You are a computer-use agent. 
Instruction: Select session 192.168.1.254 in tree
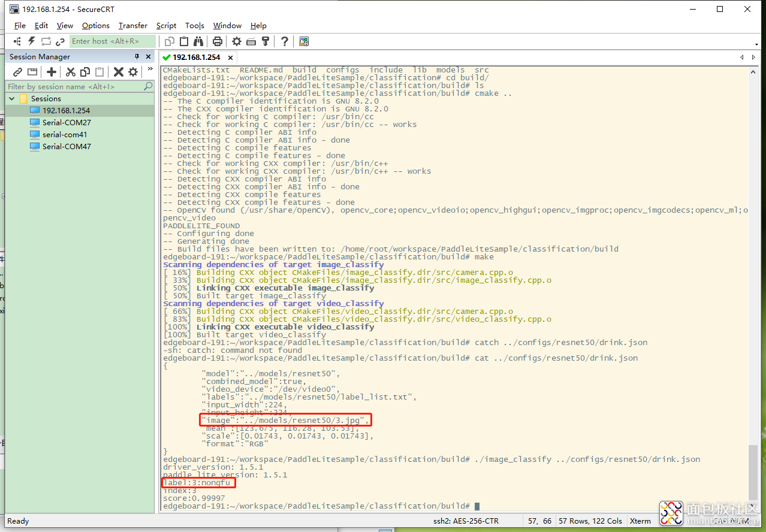click(x=66, y=110)
